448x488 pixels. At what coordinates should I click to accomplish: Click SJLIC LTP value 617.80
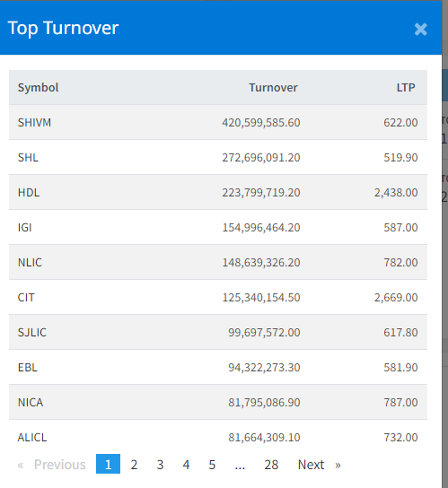pos(400,333)
